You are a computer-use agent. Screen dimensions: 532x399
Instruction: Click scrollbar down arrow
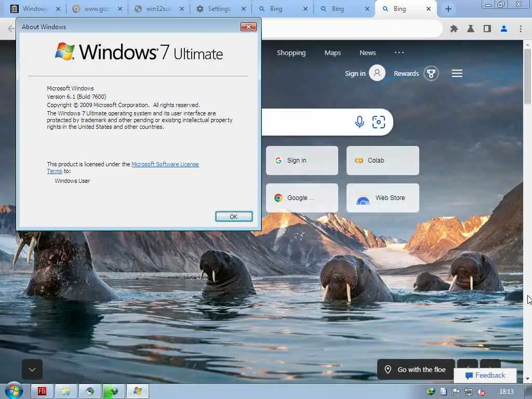(x=527, y=379)
